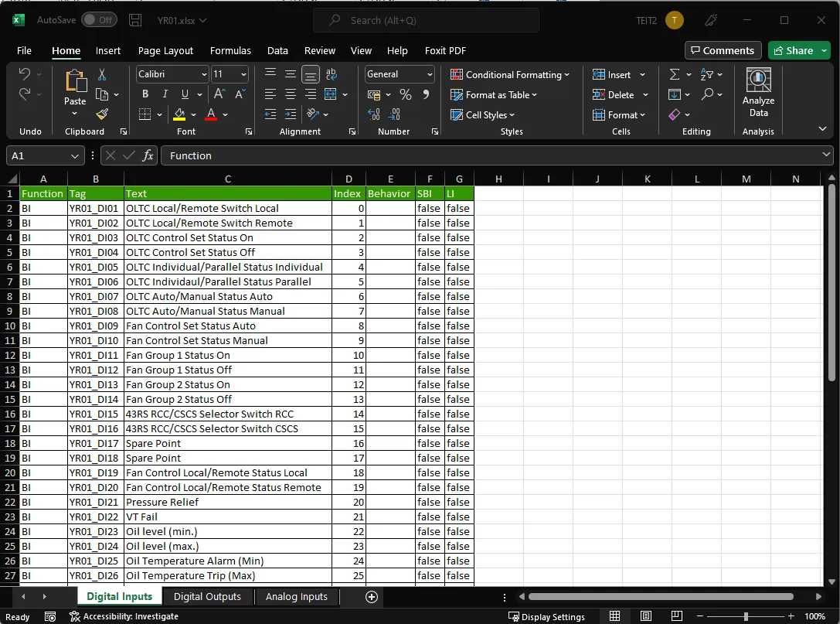Decrease font size with the smaller A icon

[x=240, y=94]
